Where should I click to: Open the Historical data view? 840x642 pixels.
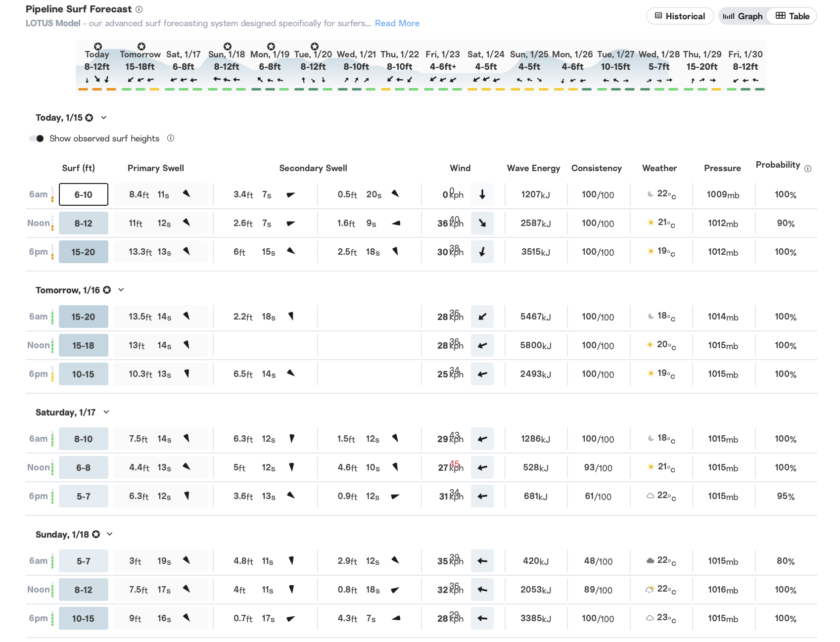tap(680, 16)
